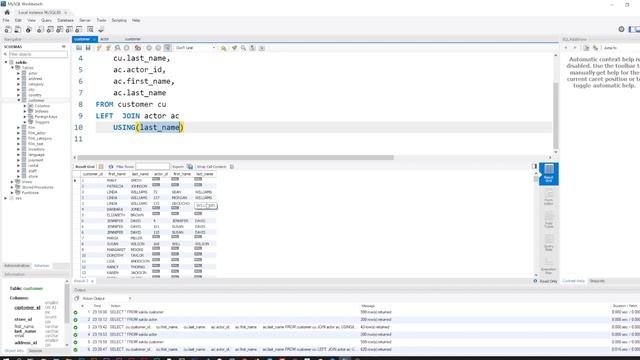Toggle stop-on-error execution mode icon
This screenshot has width=640, height=360.
[138, 48]
